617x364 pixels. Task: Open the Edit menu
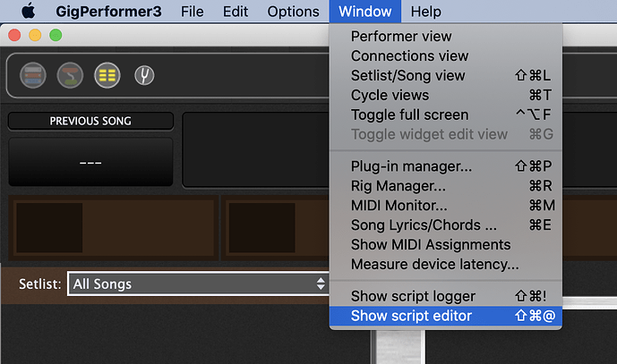pyautogui.click(x=236, y=12)
